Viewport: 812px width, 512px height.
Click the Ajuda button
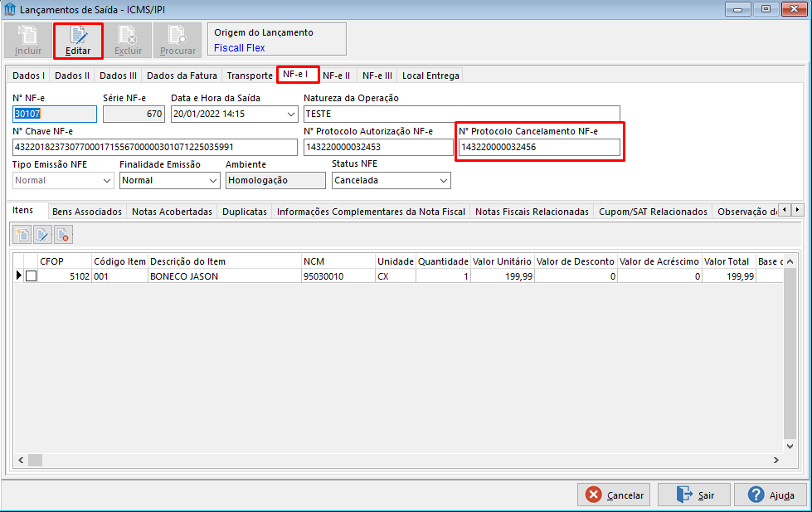[771, 495]
